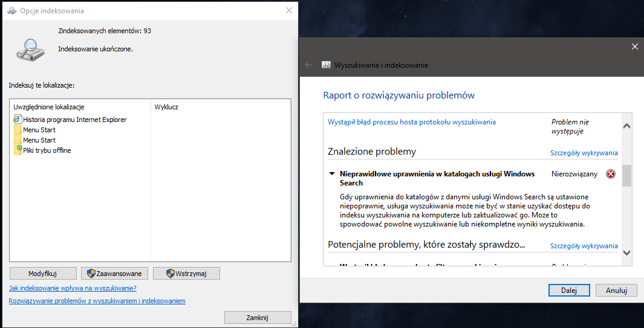Click the Uwzględnione lokalizacje column header
The width and height of the screenshot is (644, 328).
pyautogui.click(x=80, y=107)
